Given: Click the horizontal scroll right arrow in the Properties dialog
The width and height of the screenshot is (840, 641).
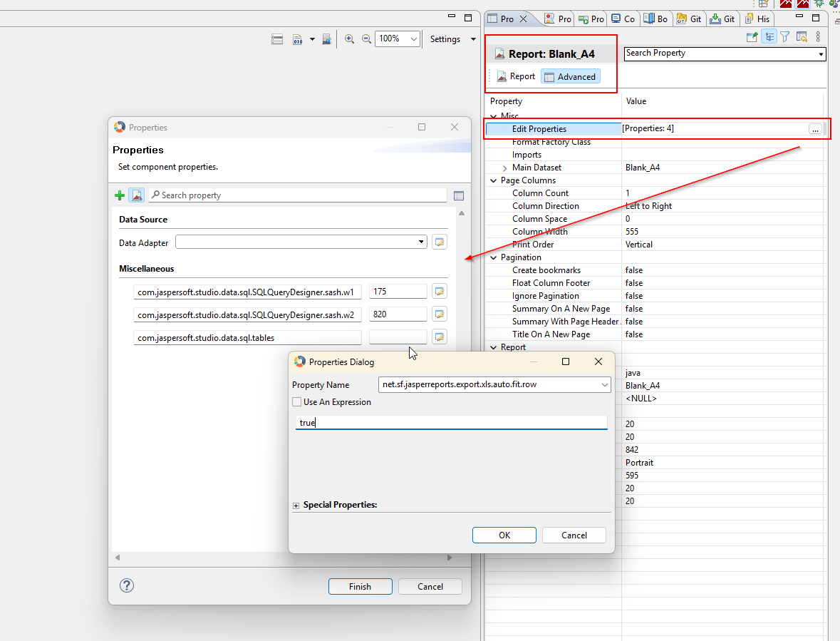Looking at the screenshot, I should click(450, 558).
